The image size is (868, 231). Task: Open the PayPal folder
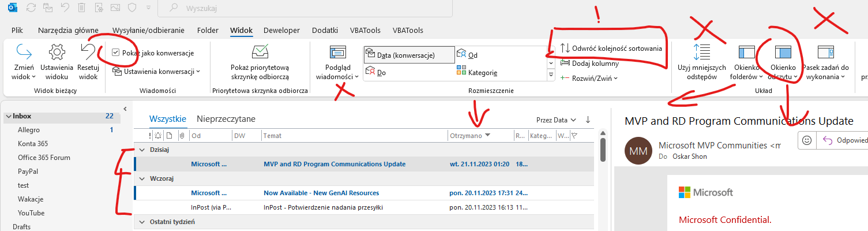pyautogui.click(x=28, y=172)
